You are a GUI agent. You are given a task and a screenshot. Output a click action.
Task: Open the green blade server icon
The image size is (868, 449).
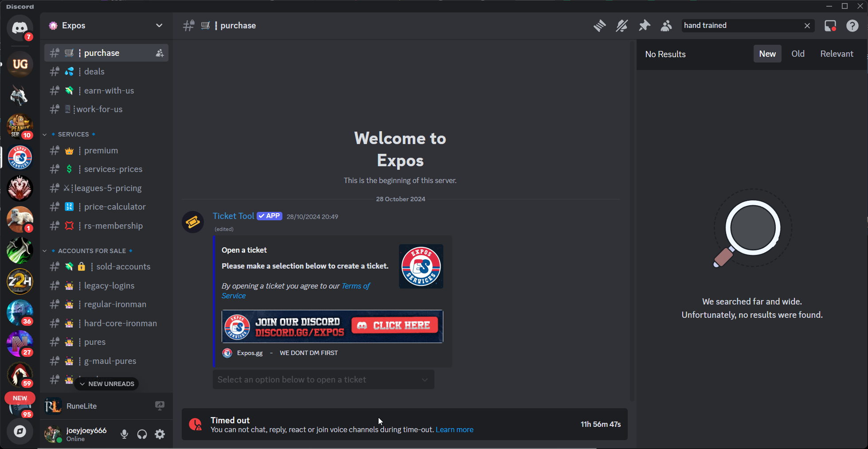(x=20, y=250)
